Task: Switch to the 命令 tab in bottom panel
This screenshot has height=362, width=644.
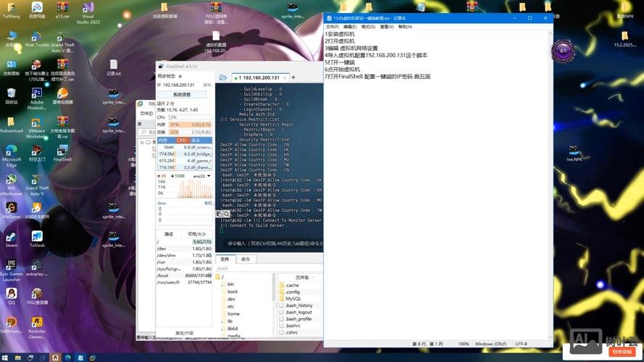Action: click(x=246, y=259)
